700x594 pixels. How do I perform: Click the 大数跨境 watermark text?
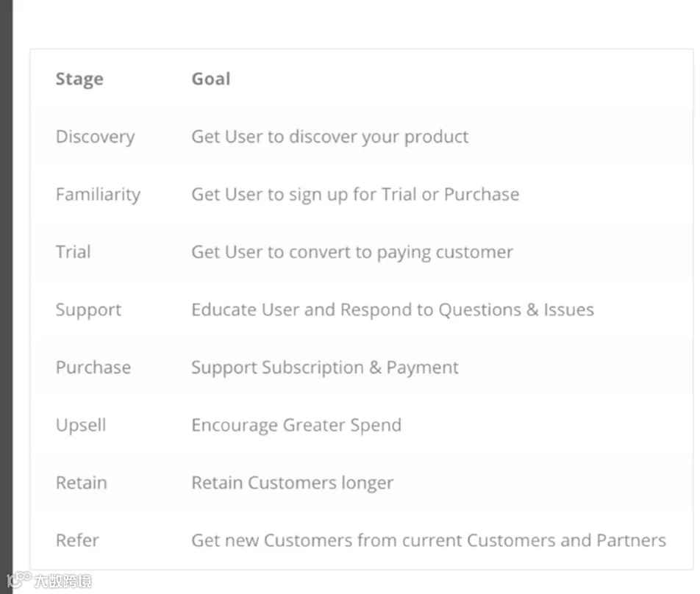[63, 582]
